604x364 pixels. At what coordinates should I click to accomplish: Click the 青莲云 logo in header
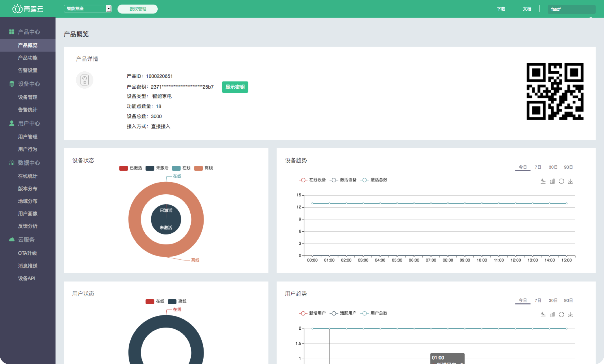coord(28,9)
